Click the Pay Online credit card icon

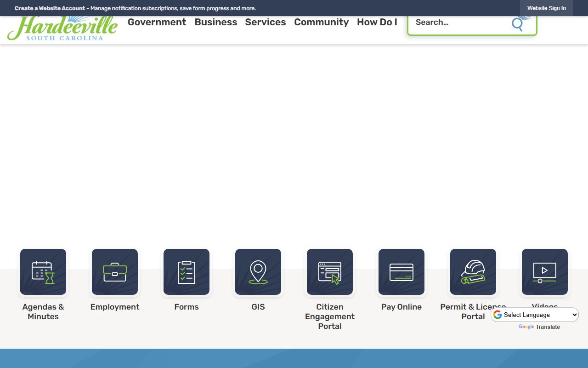(x=401, y=272)
